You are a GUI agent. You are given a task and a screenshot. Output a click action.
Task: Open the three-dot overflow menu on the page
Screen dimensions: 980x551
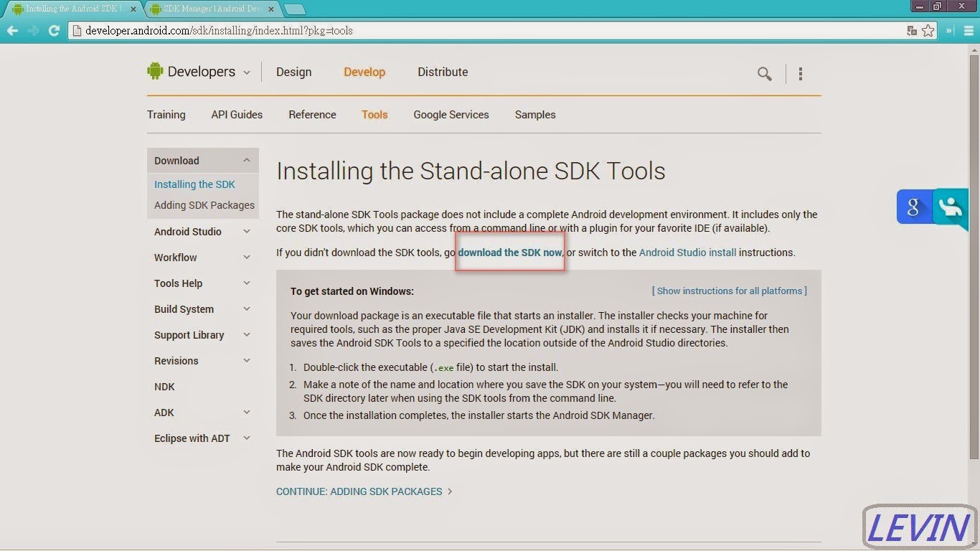click(x=801, y=73)
